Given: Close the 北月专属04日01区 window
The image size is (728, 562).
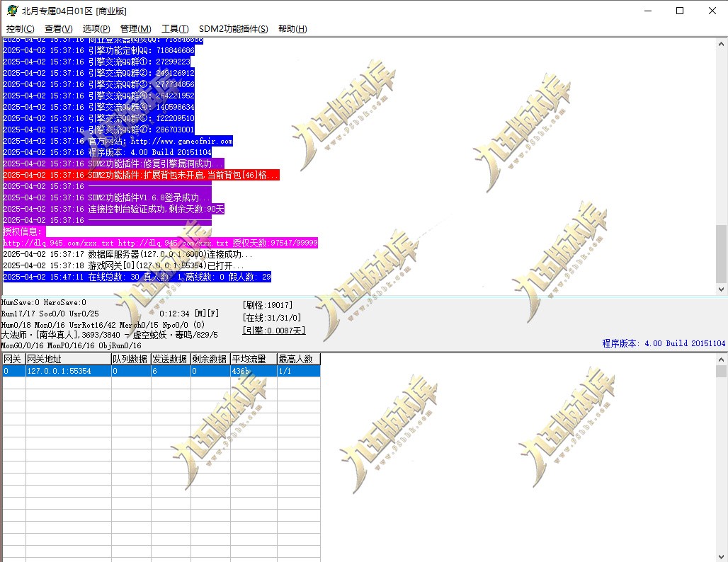Looking at the screenshot, I should coord(712,11).
